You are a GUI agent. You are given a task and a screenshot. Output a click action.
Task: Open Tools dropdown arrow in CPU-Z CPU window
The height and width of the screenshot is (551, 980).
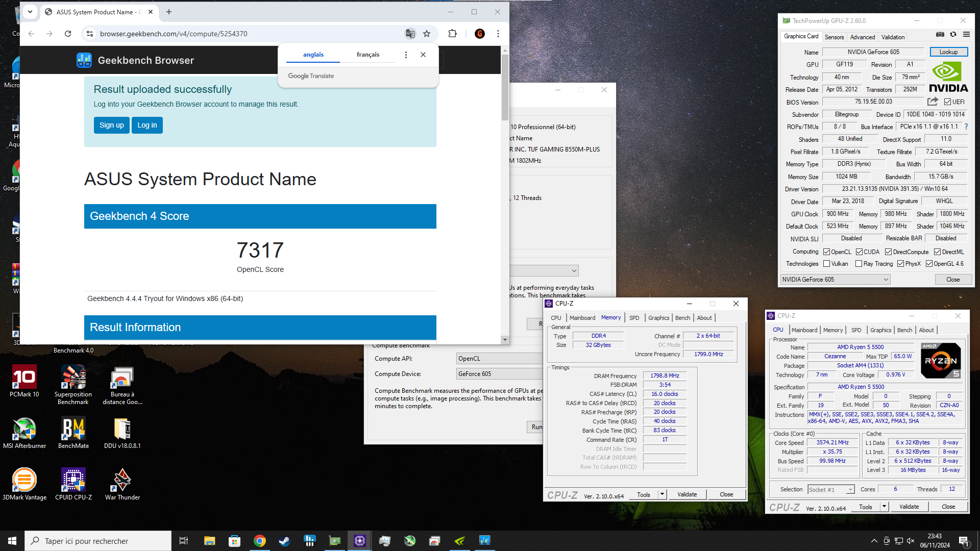pyautogui.click(x=884, y=507)
